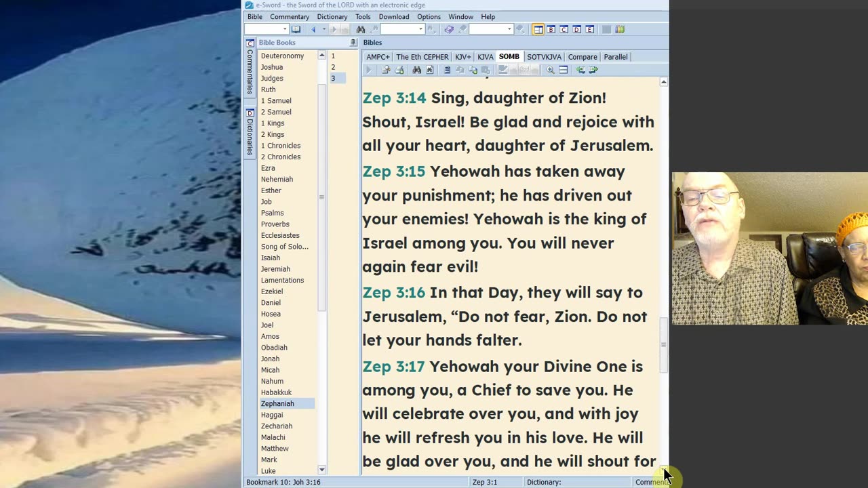Click the bookmark page icon beside binoculars in Bibles toolbar

[x=430, y=70]
